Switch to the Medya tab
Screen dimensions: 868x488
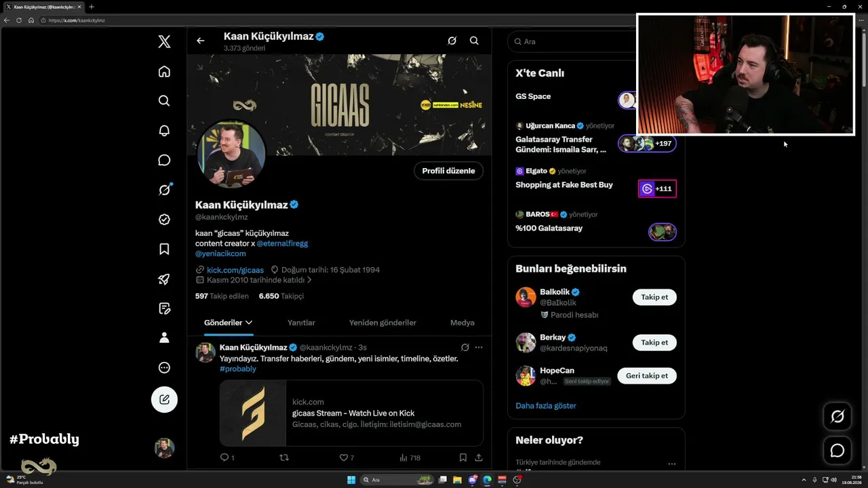coord(462,323)
